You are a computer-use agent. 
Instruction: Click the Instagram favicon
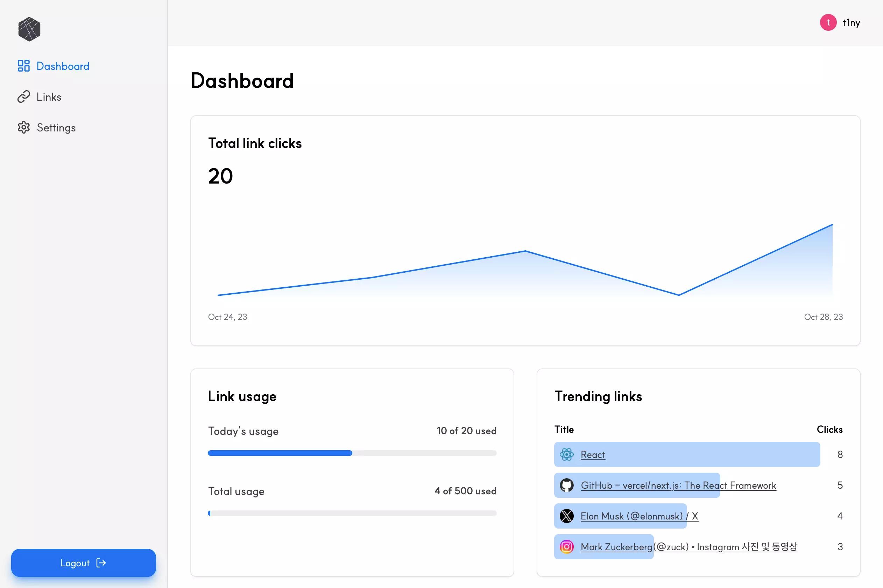tap(567, 547)
